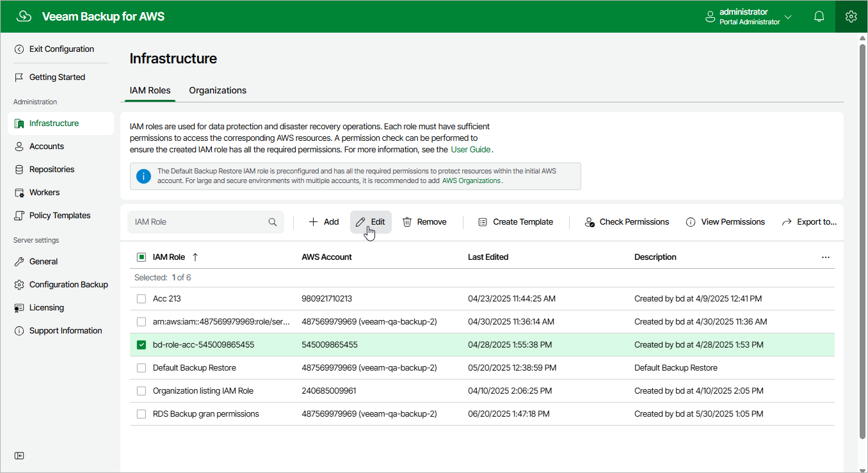This screenshot has height=473, width=868.
Task: Select AWS account 980921710213 cell
Action: coord(327,299)
